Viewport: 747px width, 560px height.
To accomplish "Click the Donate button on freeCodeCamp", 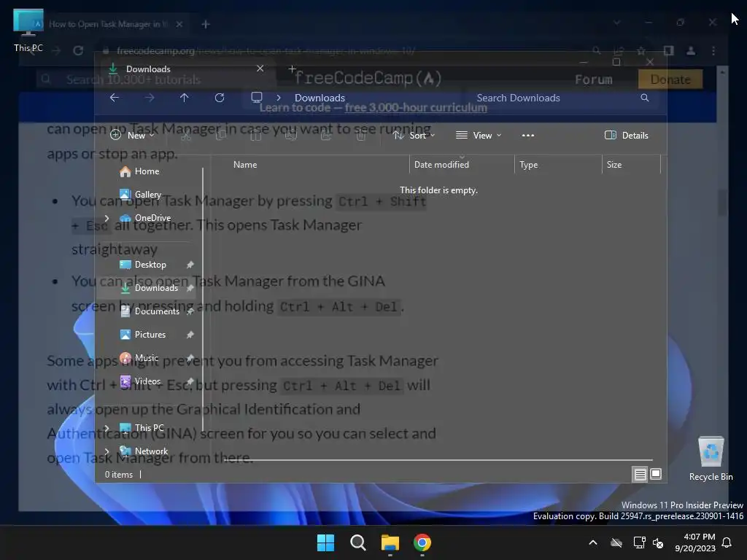I will [670, 79].
